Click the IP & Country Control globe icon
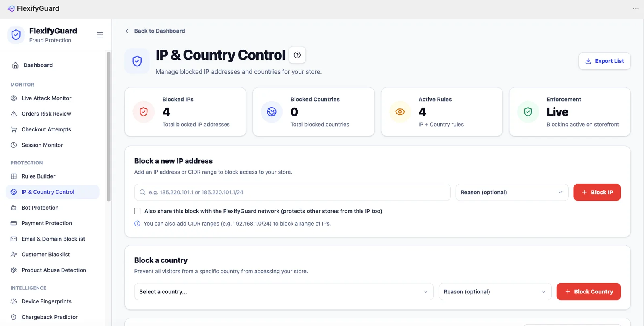644x326 pixels. [14, 192]
